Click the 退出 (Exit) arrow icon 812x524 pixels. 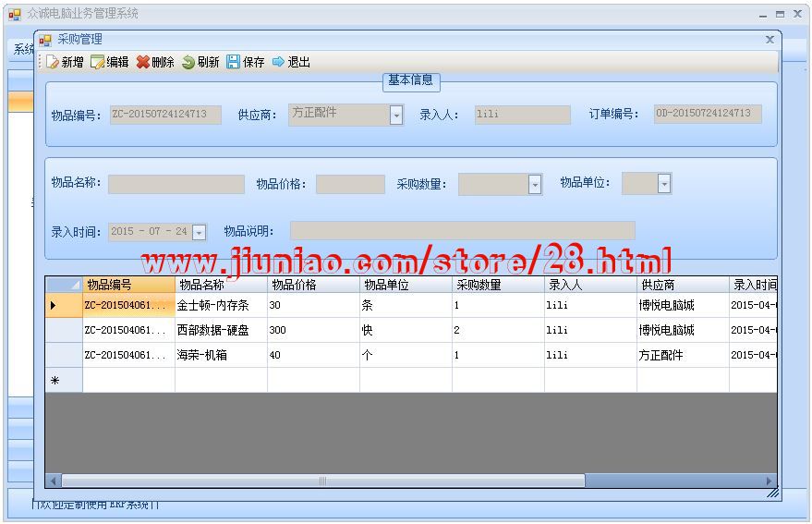coord(279,62)
